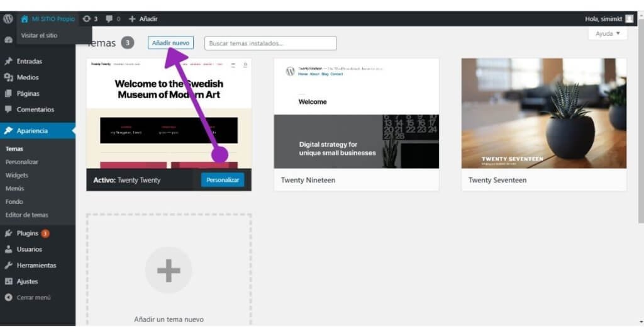Screen dimensions: 644x336
Task: Click the user icon next to Usuarios
Action: tap(8, 249)
